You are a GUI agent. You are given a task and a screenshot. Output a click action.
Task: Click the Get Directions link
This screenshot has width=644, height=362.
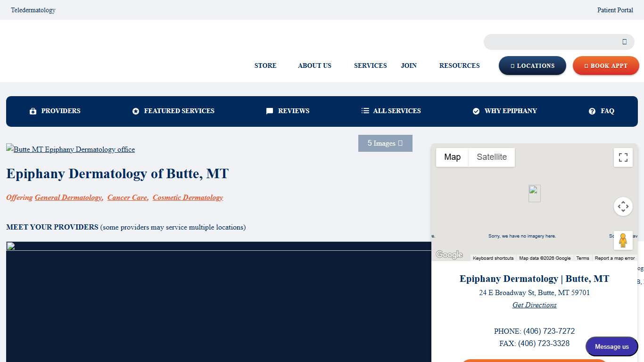(x=534, y=305)
